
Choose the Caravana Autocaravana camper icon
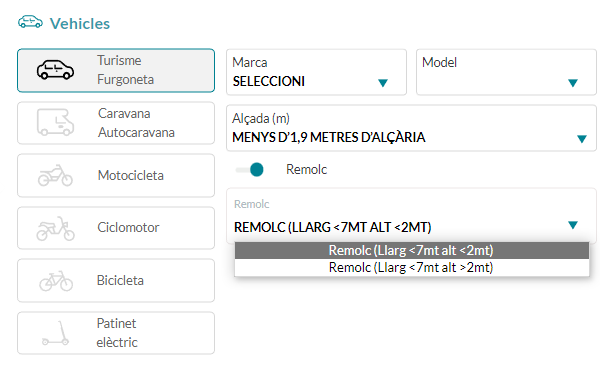[55, 122]
